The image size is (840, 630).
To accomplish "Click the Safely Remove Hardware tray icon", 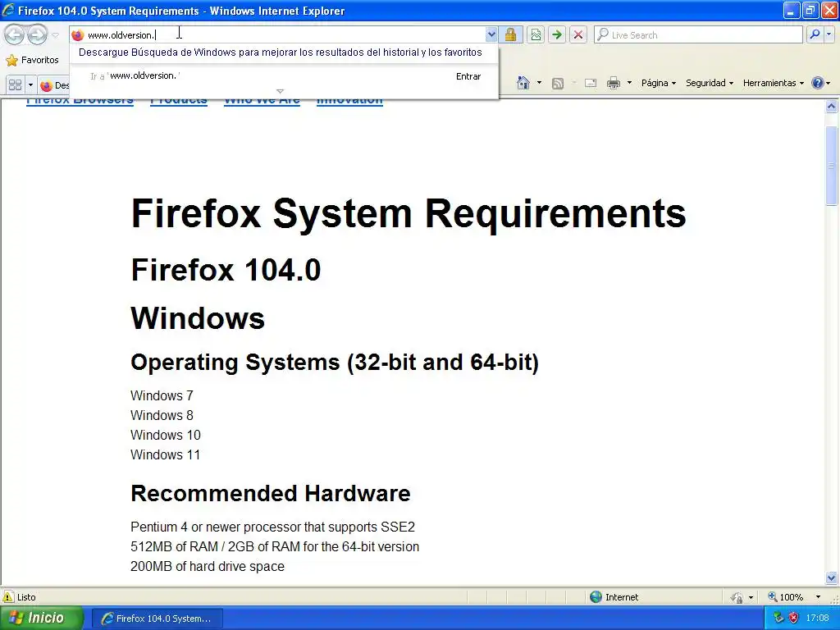I will [x=778, y=619].
